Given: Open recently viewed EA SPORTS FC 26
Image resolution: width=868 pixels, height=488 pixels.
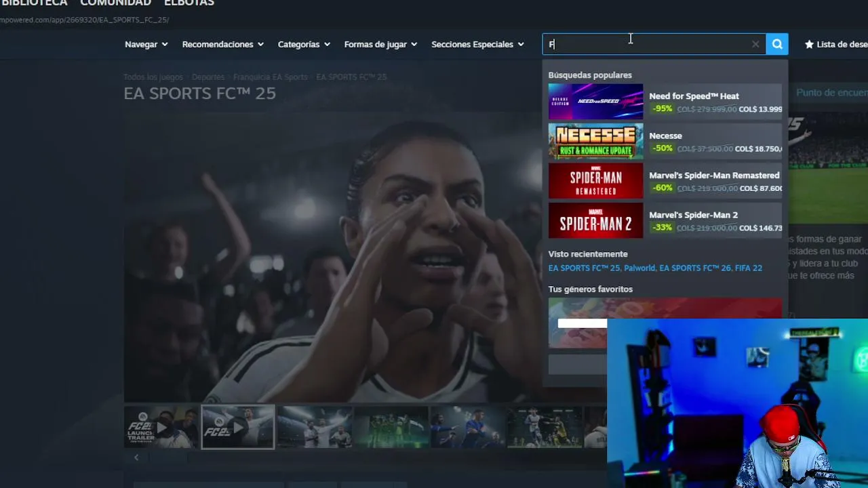Looking at the screenshot, I should tap(695, 268).
